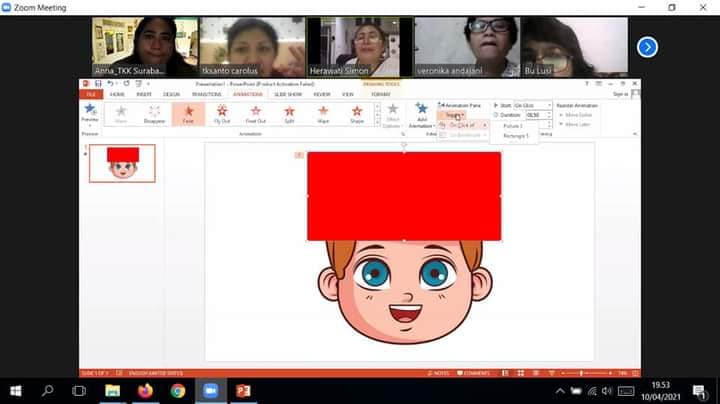This screenshot has height=404, width=720.
Task: Click Move Earlier to reorder animation
Action: [x=575, y=115]
